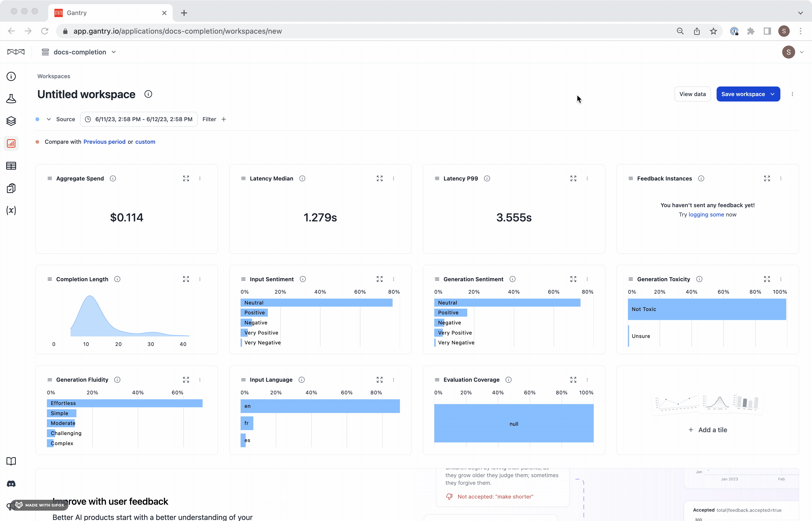
Task: Open the docs book icon in the sidebar
Action: click(x=11, y=461)
